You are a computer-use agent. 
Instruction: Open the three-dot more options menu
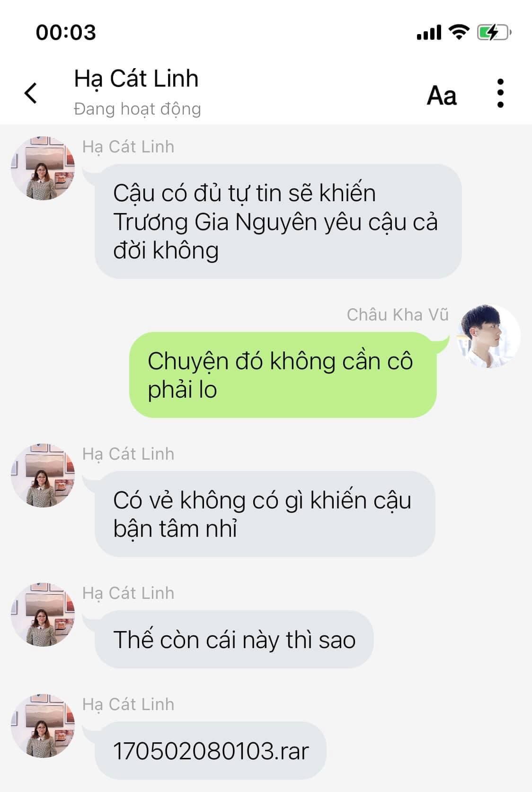500,93
